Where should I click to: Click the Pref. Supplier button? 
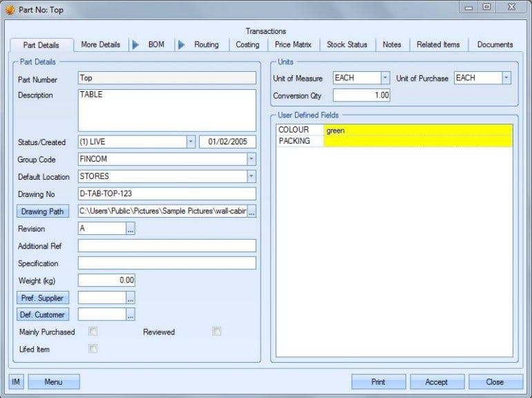tap(43, 298)
